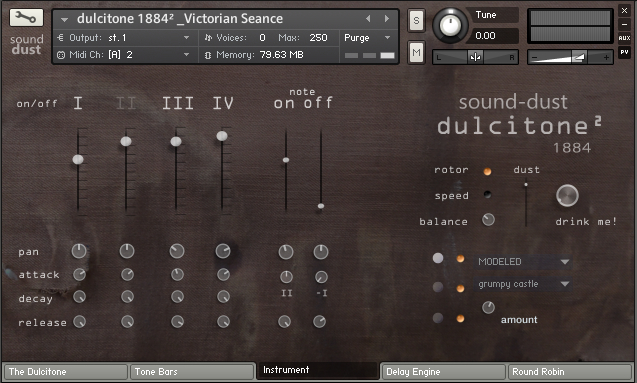Open the Purge dropdown menu

click(x=368, y=38)
